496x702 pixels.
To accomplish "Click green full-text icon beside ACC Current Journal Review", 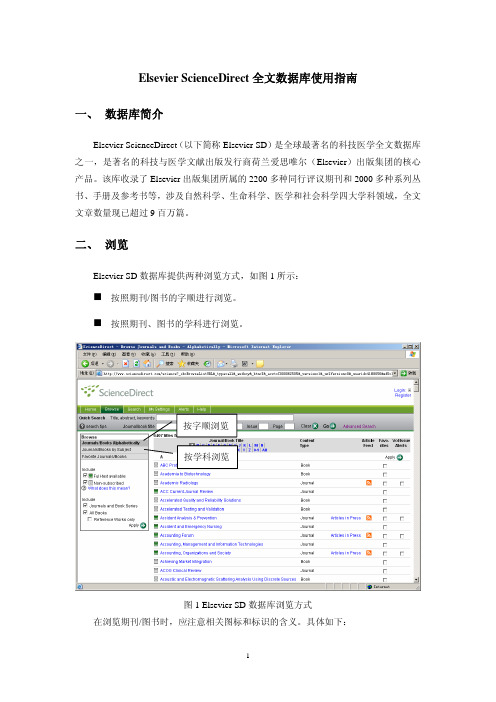I will point(156,491).
